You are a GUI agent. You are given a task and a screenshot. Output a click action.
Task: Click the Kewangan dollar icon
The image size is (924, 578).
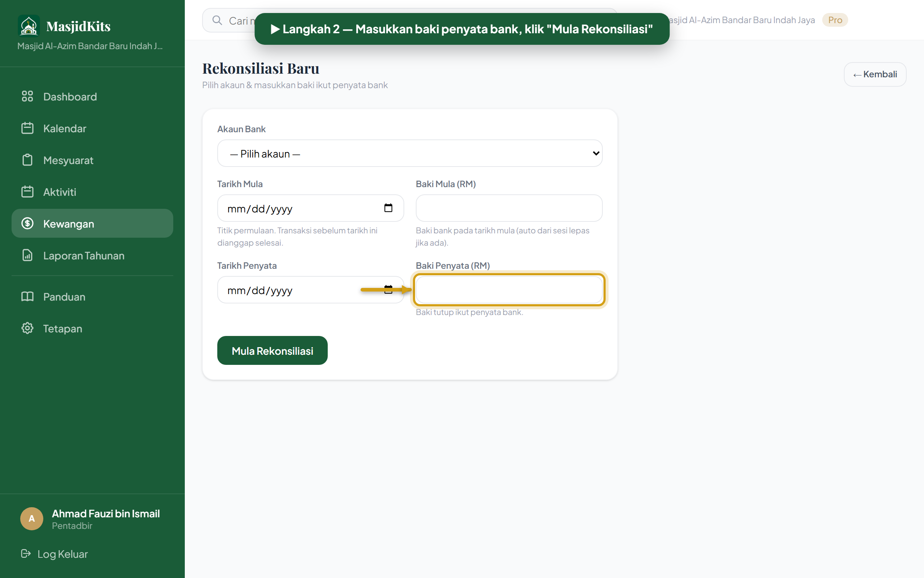27,223
